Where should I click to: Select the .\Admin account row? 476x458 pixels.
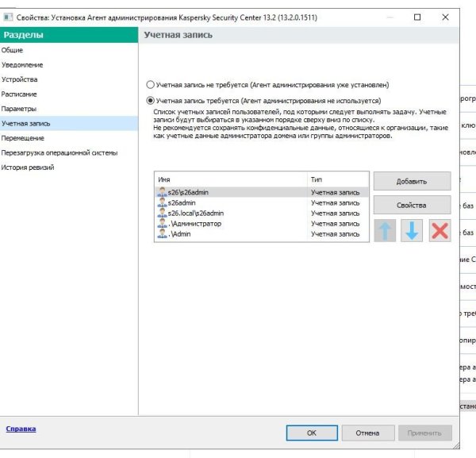click(262, 234)
